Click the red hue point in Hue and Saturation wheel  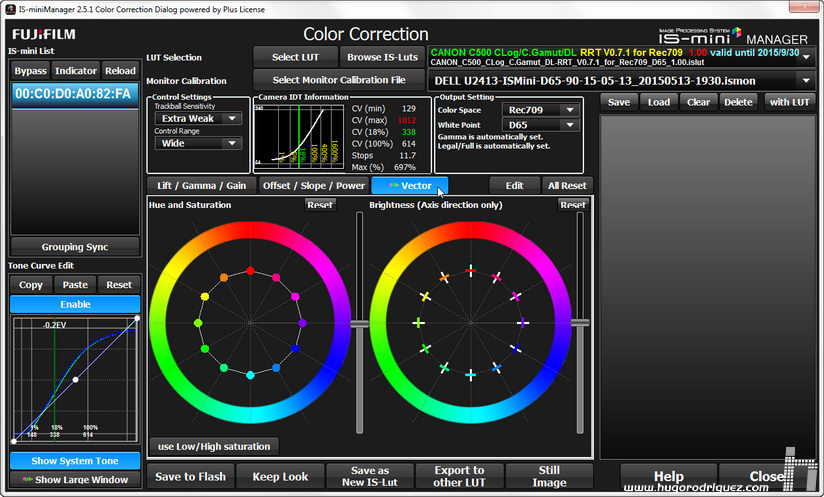click(250, 271)
